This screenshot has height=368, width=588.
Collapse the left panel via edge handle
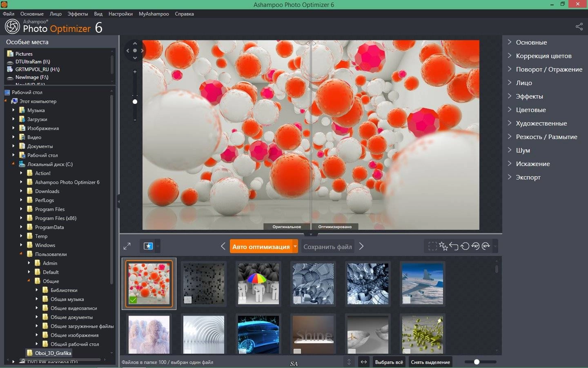[118, 201]
